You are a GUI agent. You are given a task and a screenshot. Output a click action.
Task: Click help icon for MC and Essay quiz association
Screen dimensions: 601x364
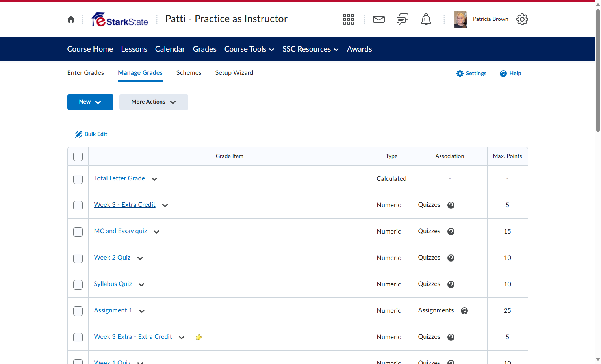click(451, 232)
